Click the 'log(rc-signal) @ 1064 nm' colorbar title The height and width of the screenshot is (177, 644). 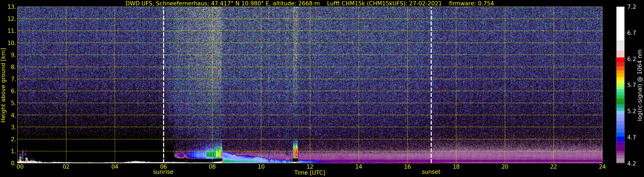pos(640,85)
